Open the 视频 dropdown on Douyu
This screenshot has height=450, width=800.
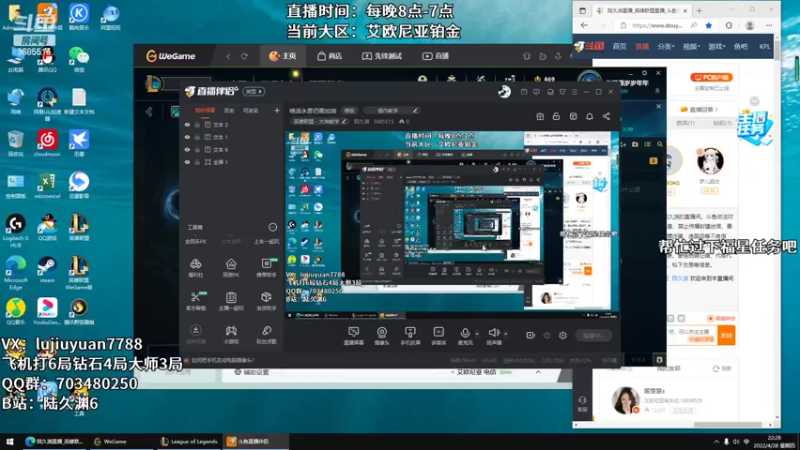coord(691,46)
